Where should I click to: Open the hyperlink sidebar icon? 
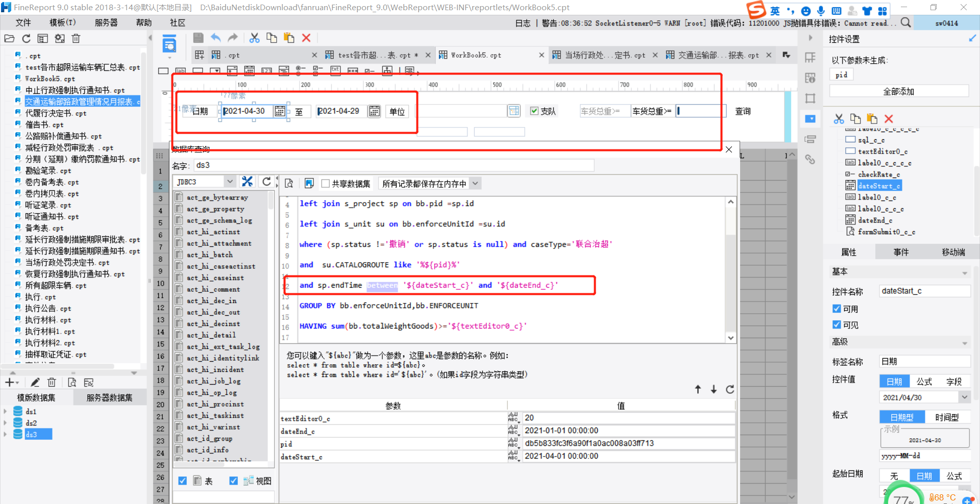tap(810, 159)
